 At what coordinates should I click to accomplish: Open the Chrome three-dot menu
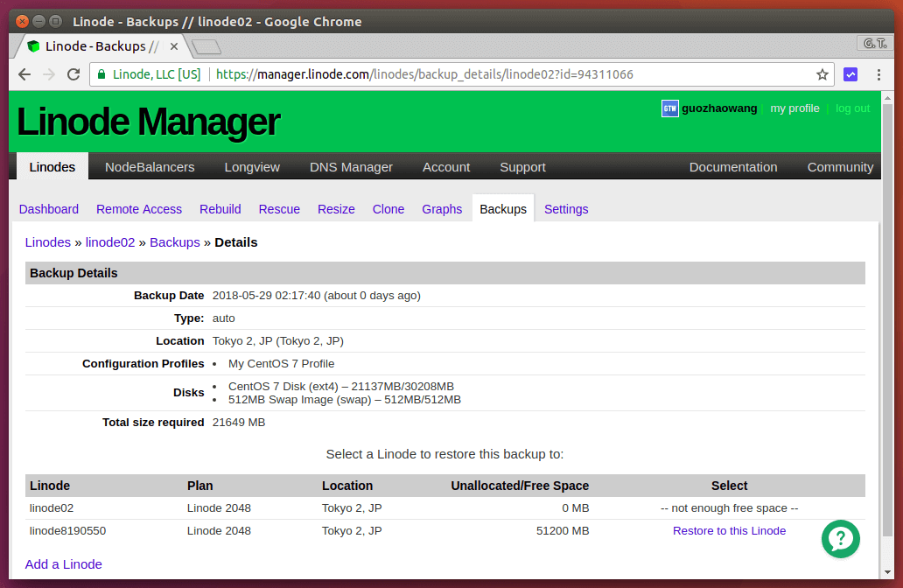(x=878, y=74)
